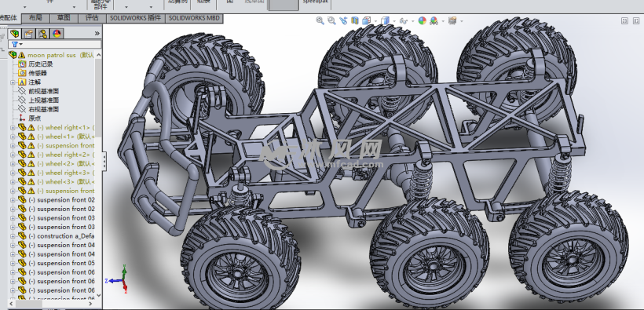Click the moon patrol sus assembly icon

pyautogui.click(x=13, y=55)
